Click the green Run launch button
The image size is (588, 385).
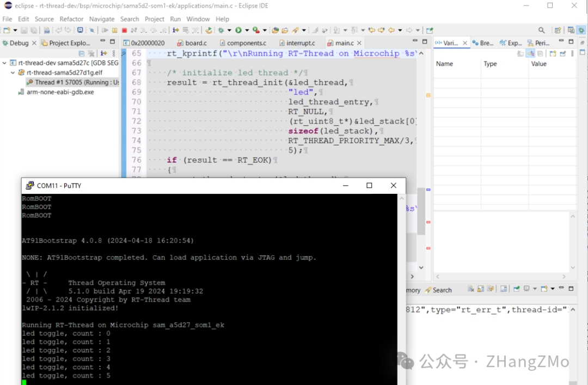pos(238,30)
